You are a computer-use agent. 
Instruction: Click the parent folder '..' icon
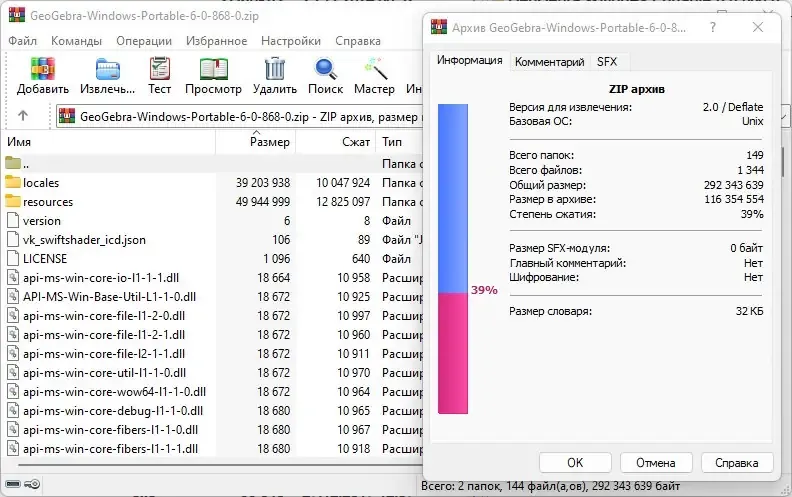click(13, 163)
